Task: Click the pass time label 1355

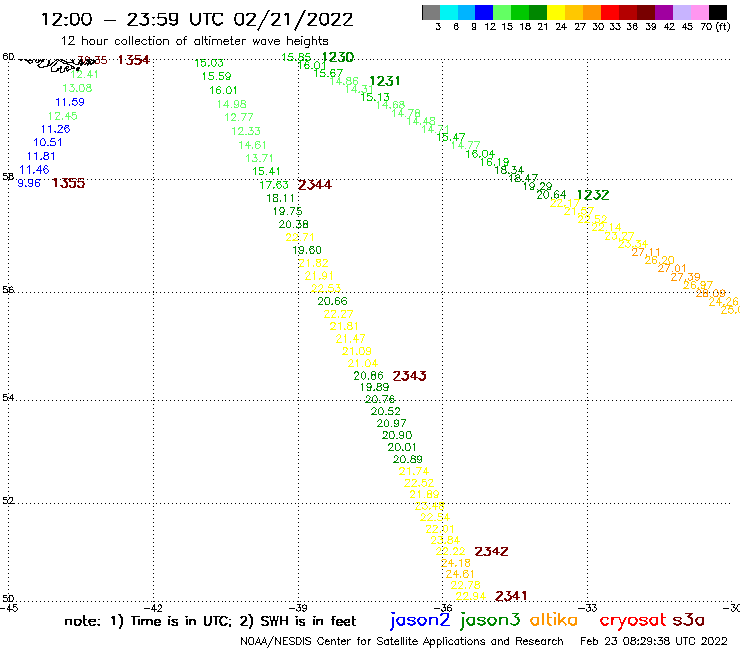Action: (x=68, y=183)
